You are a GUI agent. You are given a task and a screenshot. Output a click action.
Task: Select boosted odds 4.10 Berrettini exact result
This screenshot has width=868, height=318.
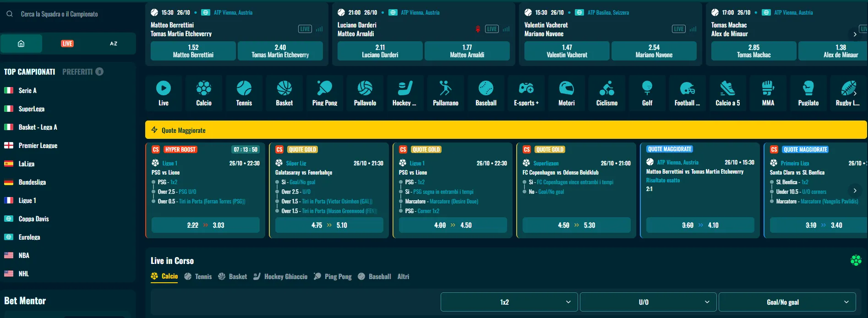(700, 225)
